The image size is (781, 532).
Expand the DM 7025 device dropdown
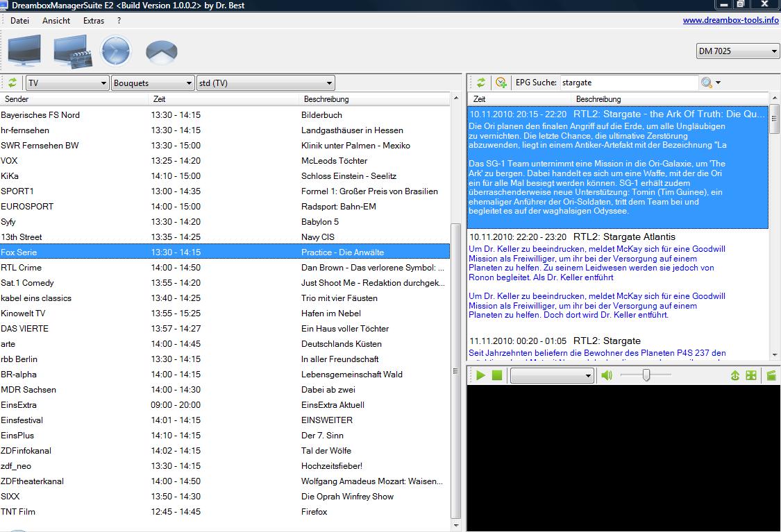tap(738, 51)
